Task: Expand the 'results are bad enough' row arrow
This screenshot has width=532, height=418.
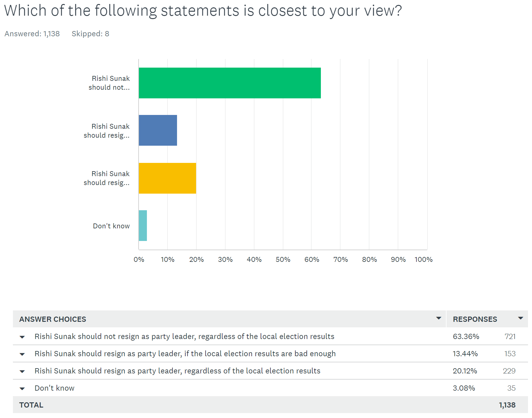Action: [22, 354]
